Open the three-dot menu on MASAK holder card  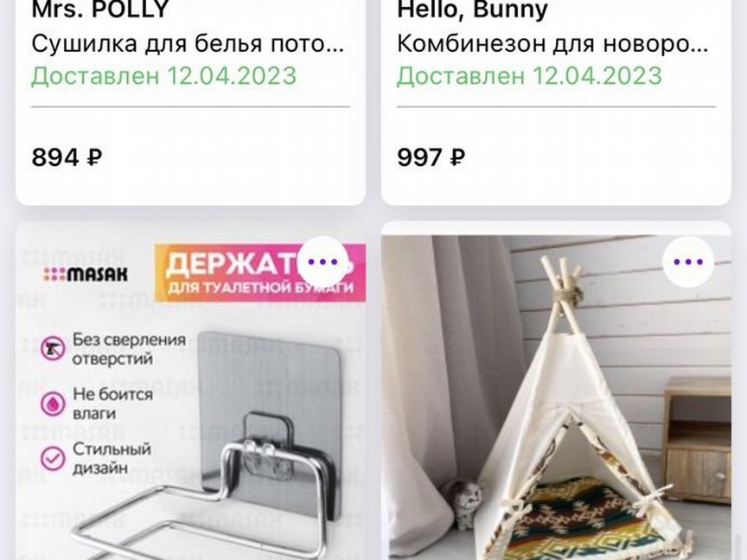pos(323,262)
